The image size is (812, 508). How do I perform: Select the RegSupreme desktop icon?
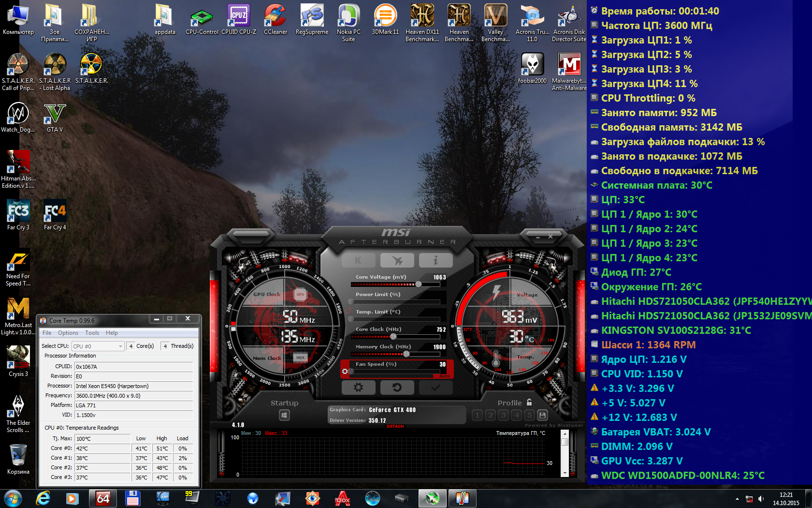coord(312,20)
